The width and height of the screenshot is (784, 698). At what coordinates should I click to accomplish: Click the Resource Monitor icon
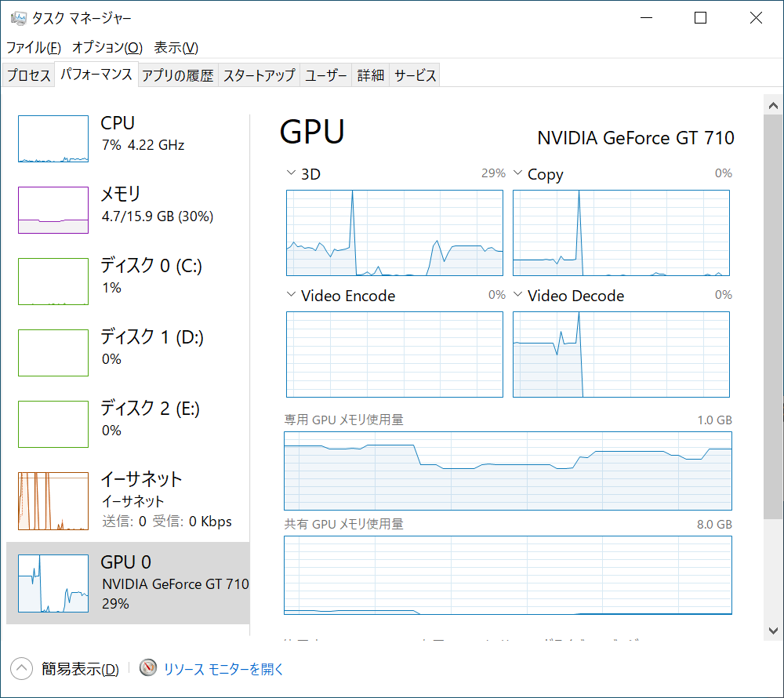[x=148, y=668]
